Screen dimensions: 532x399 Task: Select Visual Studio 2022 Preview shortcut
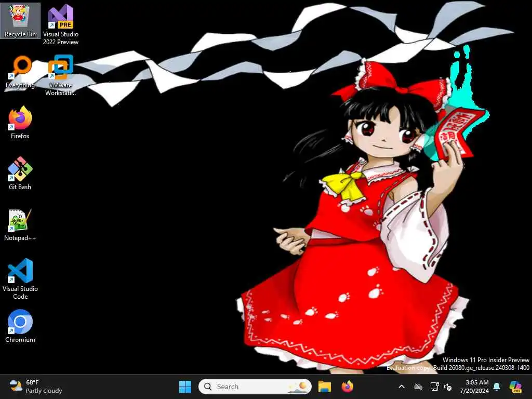(x=61, y=24)
